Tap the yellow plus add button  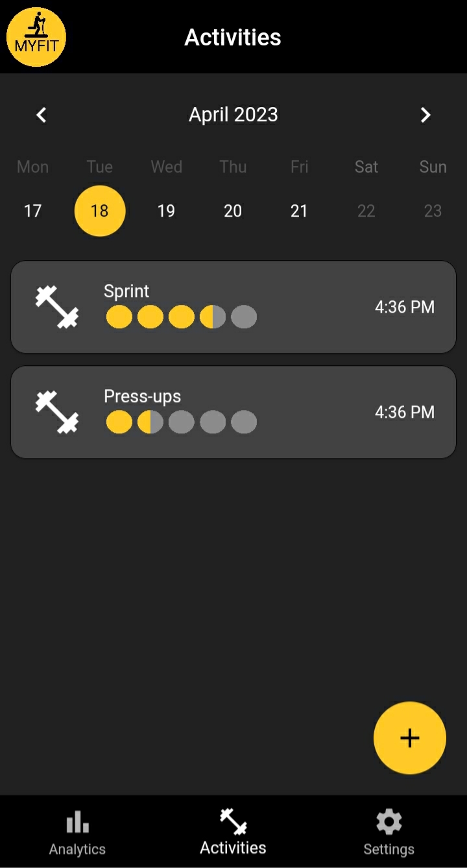coord(409,738)
